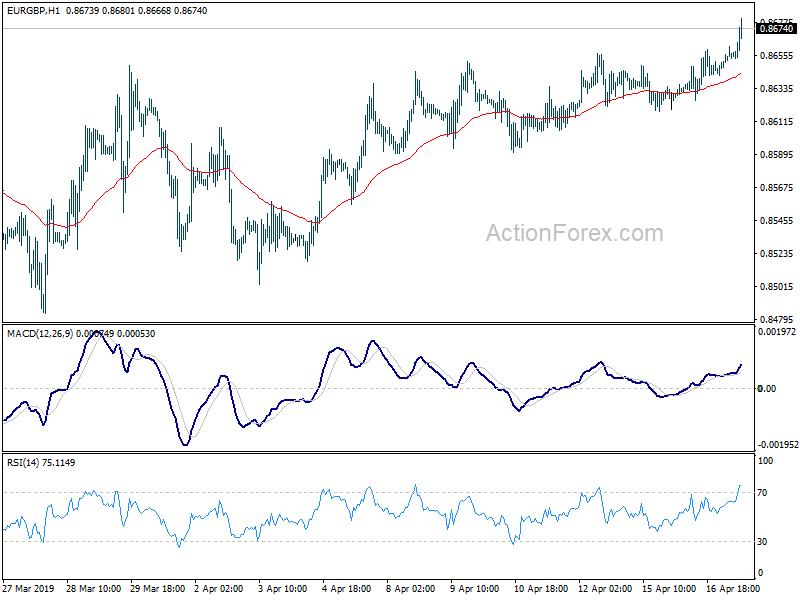The height and width of the screenshot is (600, 800).
Task: Click the 3 Apr 10:00 time label
Action: coord(283,589)
